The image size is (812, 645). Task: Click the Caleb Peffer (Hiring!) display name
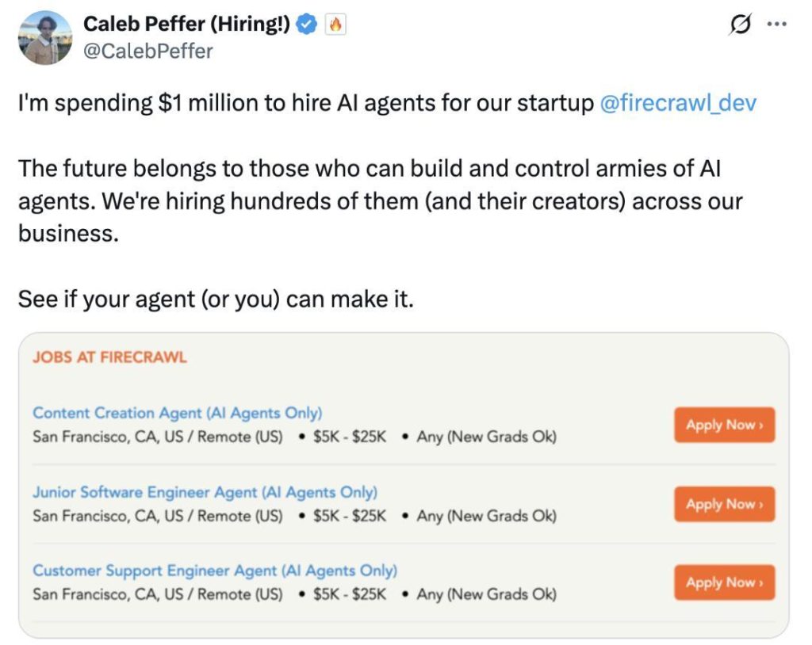click(x=186, y=24)
